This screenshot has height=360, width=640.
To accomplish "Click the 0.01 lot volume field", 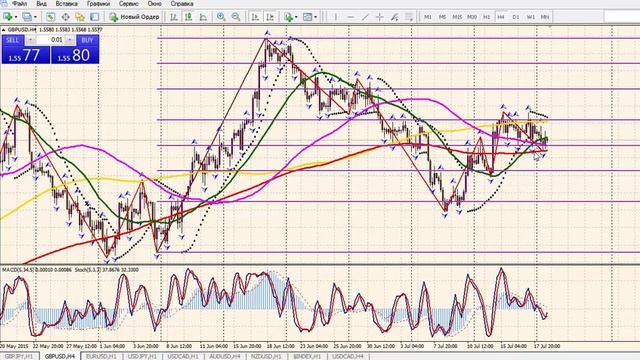I will point(51,40).
